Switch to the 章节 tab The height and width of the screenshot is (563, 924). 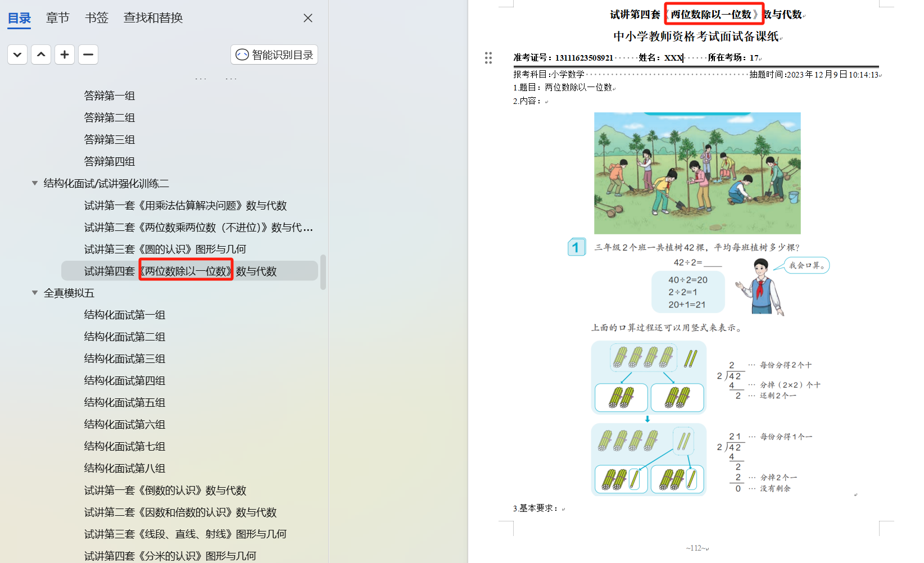coord(57,18)
